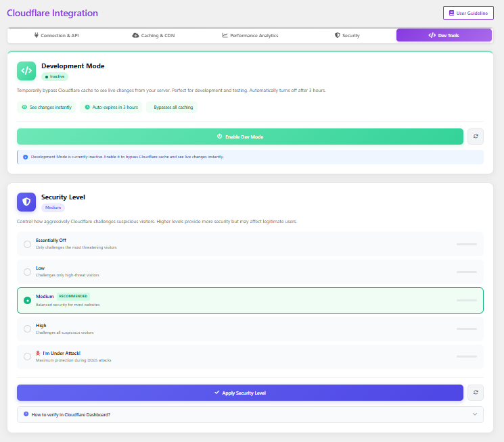Click the eye icon beside See changes instantly
The image size is (504, 442).
tap(24, 107)
